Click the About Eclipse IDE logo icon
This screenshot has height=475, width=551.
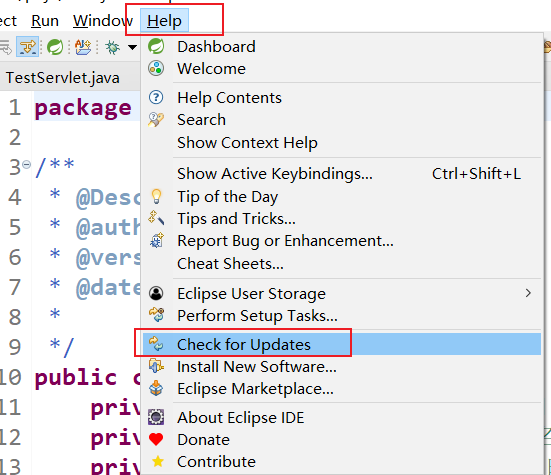click(x=156, y=417)
